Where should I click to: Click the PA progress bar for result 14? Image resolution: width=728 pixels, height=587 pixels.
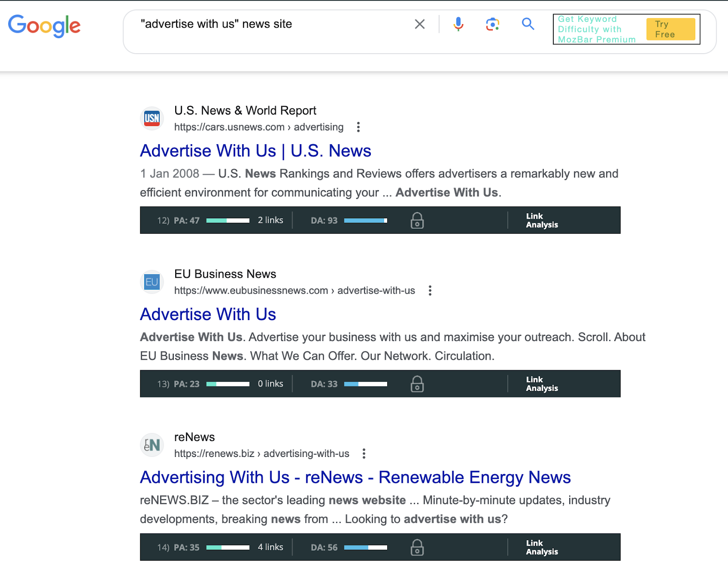click(x=228, y=547)
